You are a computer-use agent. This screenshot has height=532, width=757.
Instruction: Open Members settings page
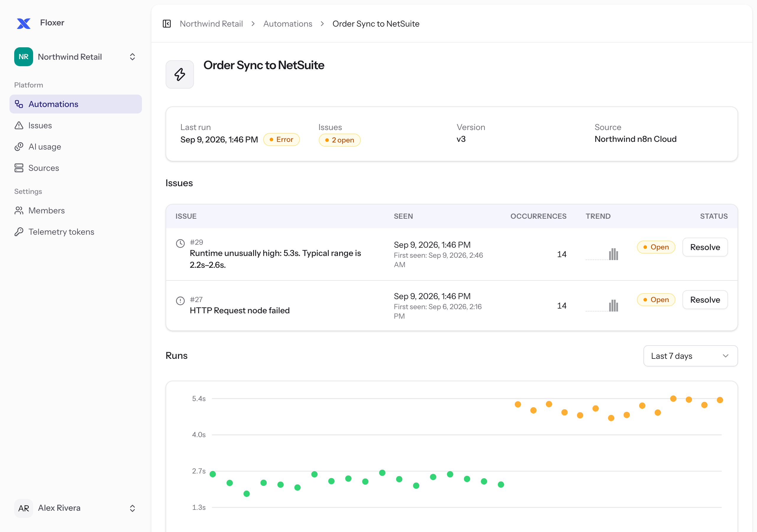click(x=76, y=210)
